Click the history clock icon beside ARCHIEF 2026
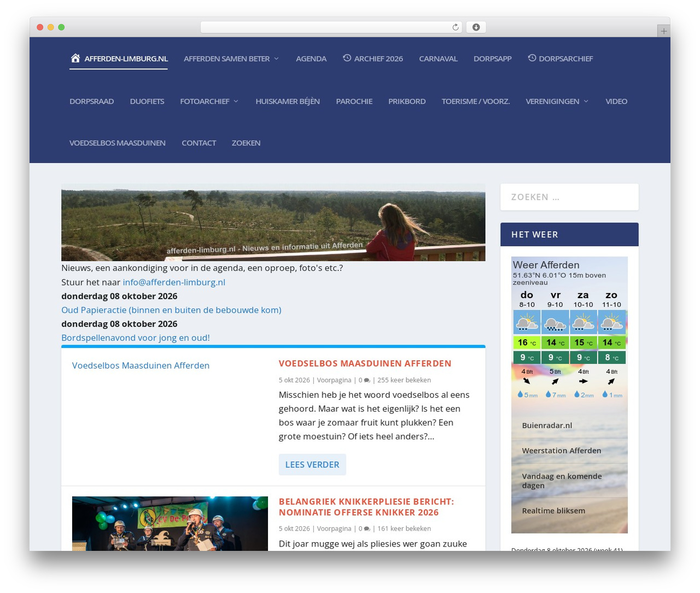This screenshot has width=700, height=593. [347, 58]
